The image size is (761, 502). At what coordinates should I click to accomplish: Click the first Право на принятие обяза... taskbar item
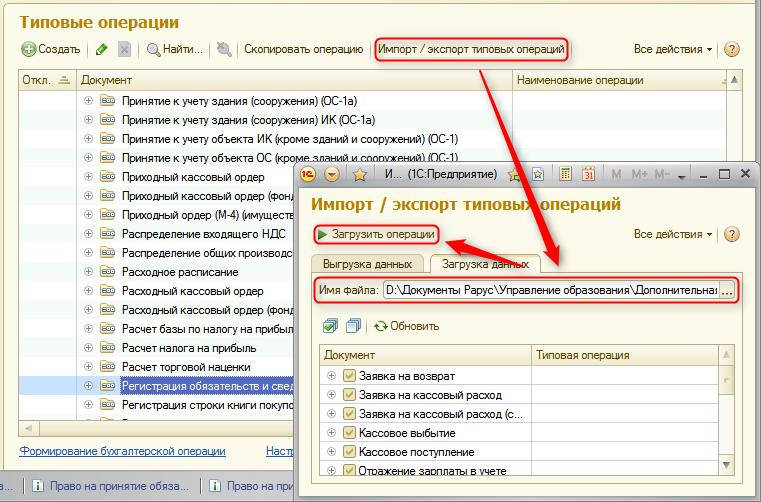(x=111, y=485)
